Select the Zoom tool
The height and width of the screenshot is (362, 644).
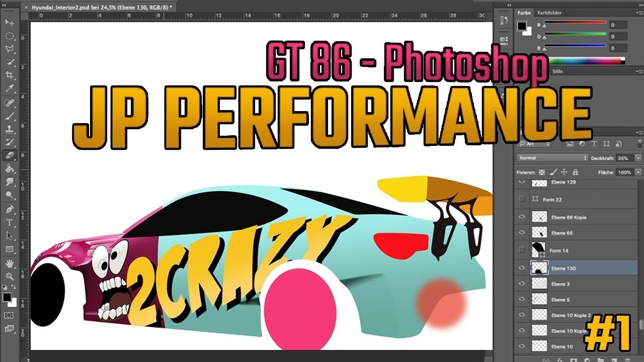tap(10, 276)
